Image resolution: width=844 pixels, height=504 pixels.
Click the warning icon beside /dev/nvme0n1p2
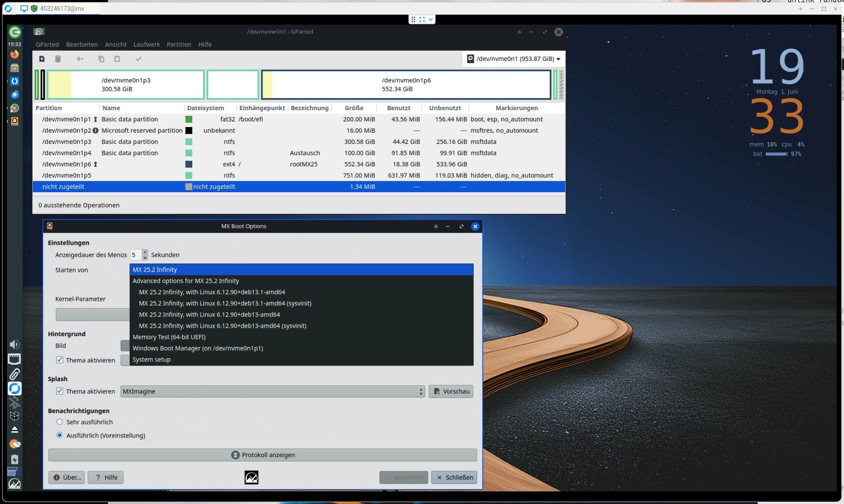tap(96, 130)
